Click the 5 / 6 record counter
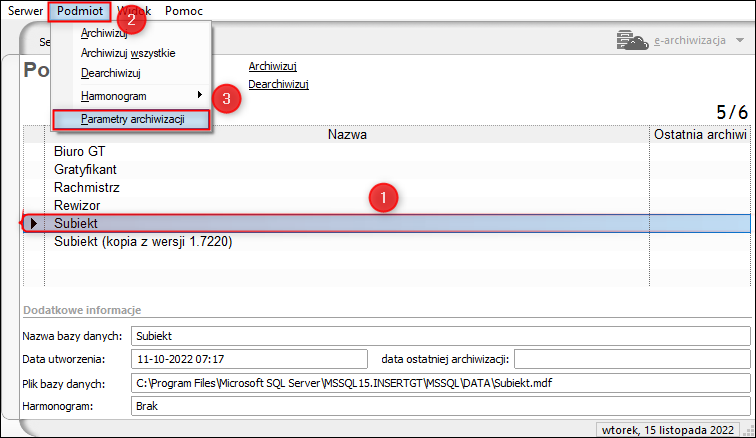Viewport: 756px width, 438px height. pos(732,112)
